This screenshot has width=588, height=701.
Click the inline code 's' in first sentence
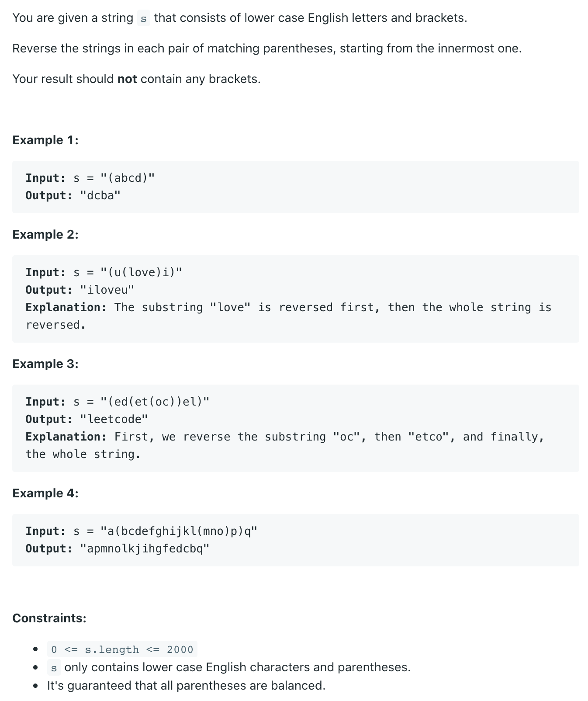[143, 19]
